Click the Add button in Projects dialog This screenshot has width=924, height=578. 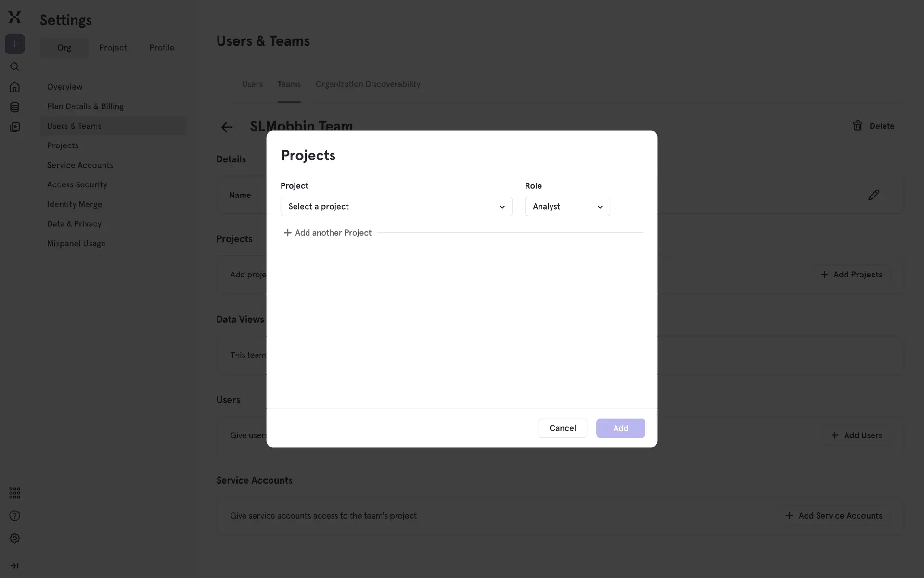click(x=620, y=428)
